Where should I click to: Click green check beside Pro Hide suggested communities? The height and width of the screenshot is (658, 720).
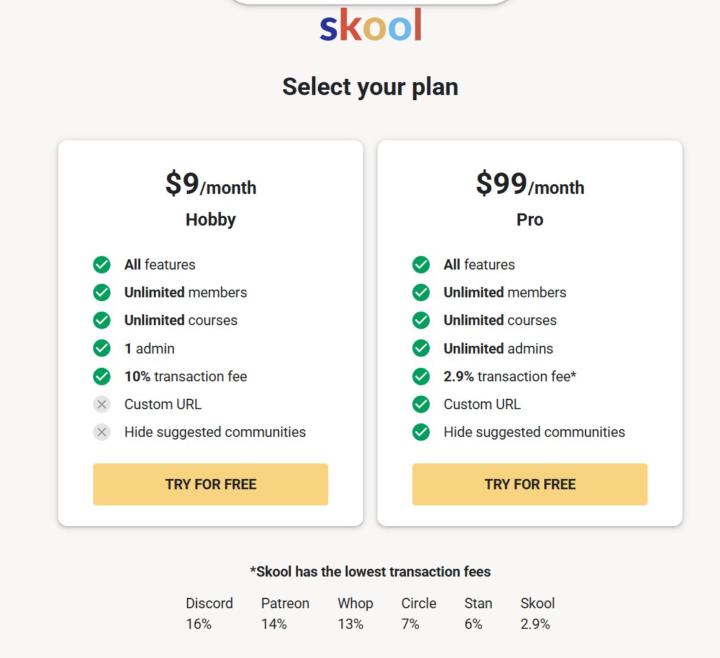coord(421,433)
